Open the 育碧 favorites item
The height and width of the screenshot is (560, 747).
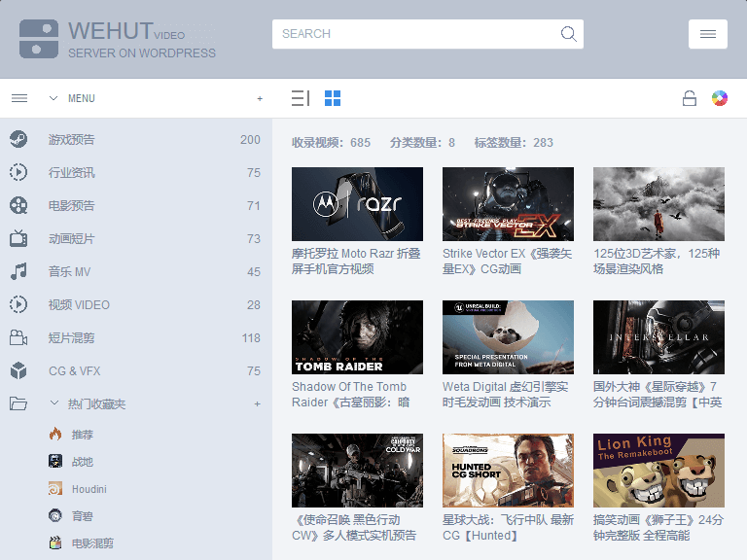(x=83, y=516)
